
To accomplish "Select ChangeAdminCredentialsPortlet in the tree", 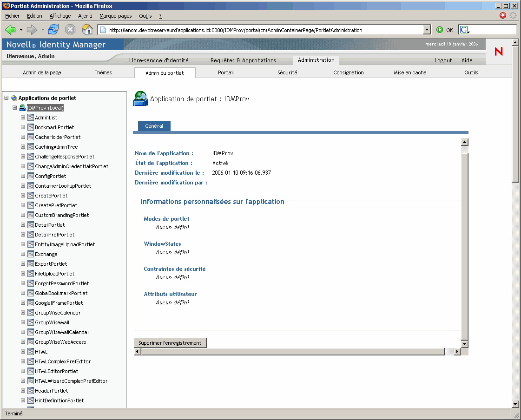I will coord(72,166).
